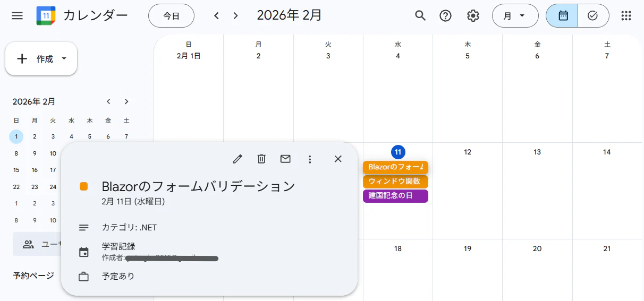Select day 14 in main grid
The image size is (644, 301).
click(x=607, y=152)
